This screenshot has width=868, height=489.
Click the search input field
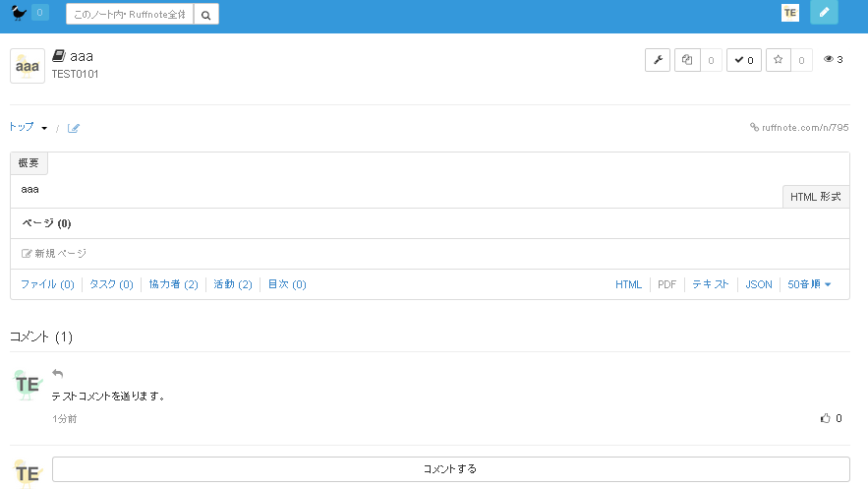(x=130, y=15)
